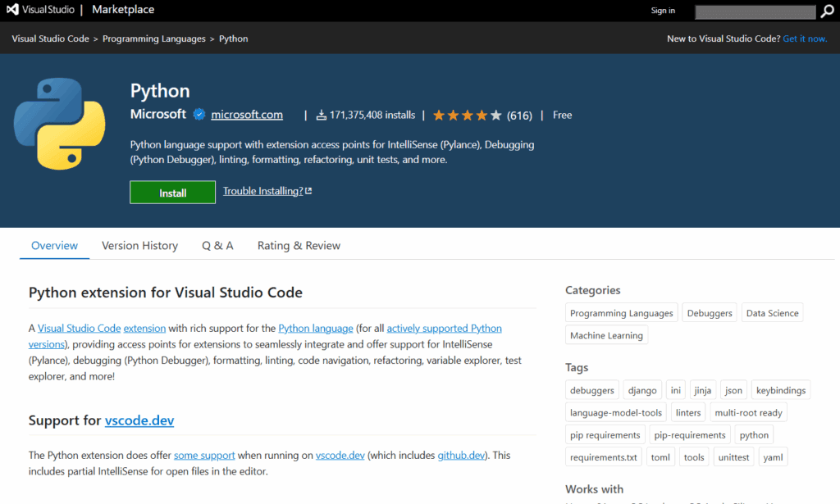Click the json tag
Viewport: 840px width, 504px height.
[x=734, y=390]
